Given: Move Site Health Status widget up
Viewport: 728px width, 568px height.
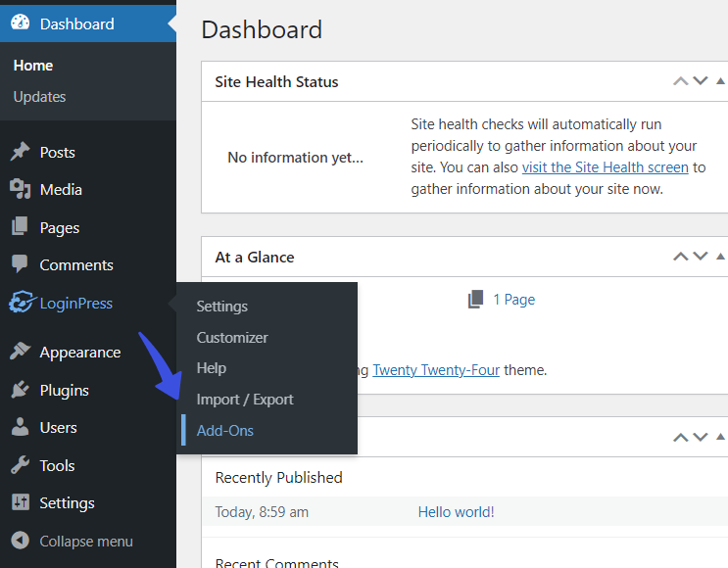Looking at the screenshot, I should pyautogui.click(x=681, y=81).
